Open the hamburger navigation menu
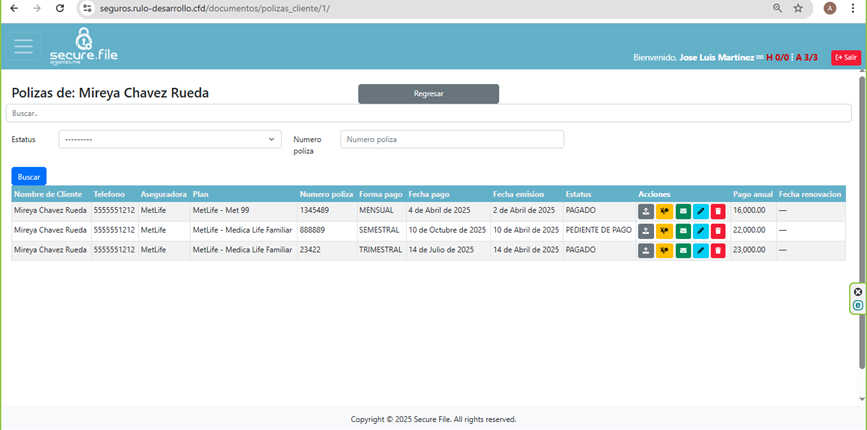This screenshot has width=867, height=430. coord(23,47)
